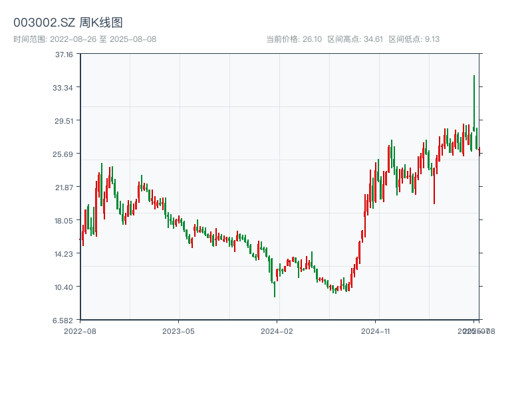This screenshot has height=399, width=532.
Task: Select the 区间低点 9.13 label
Action: click(414, 39)
